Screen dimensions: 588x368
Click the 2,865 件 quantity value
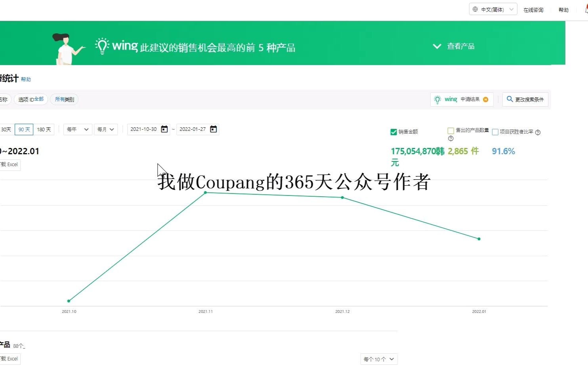(463, 151)
